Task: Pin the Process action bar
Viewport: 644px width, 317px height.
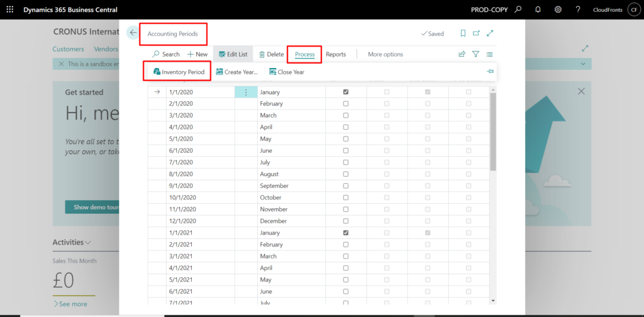Action: pyautogui.click(x=490, y=72)
